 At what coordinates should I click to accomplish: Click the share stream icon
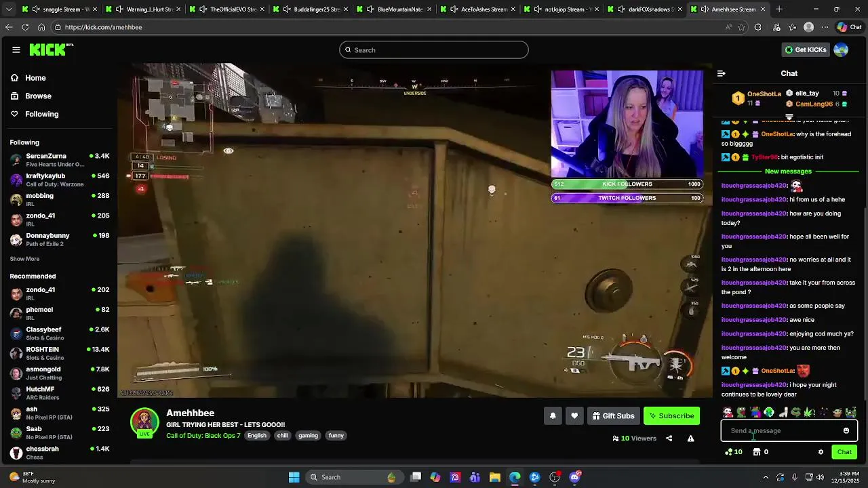[x=669, y=439]
